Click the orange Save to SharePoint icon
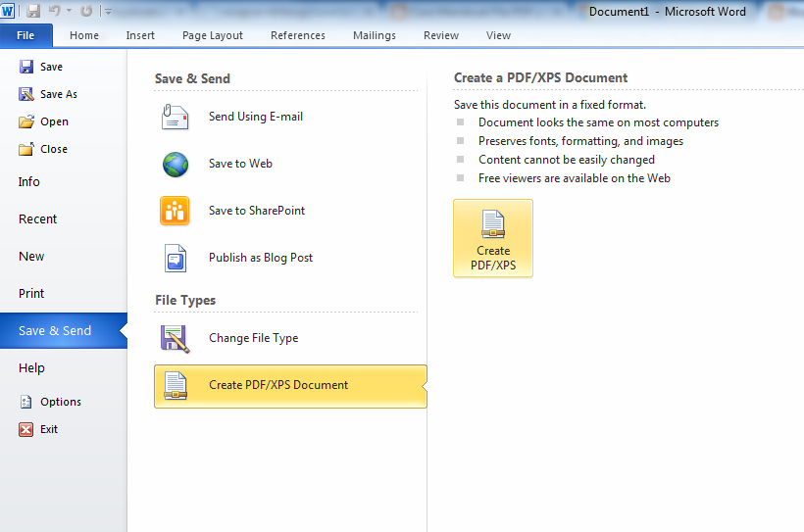This screenshot has height=532, width=804. 175,211
